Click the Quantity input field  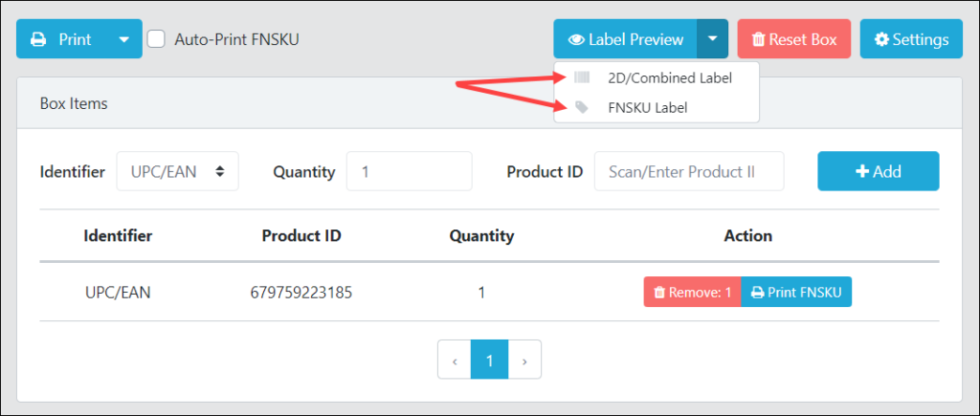(x=410, y=171)
